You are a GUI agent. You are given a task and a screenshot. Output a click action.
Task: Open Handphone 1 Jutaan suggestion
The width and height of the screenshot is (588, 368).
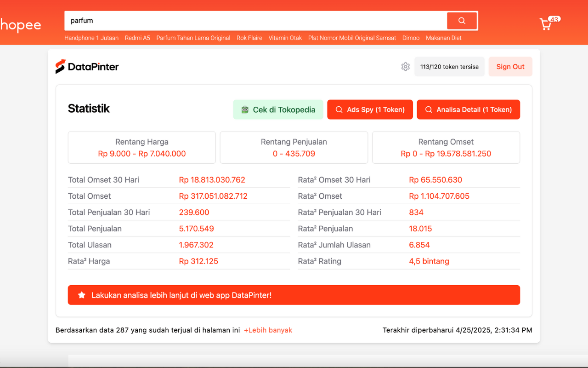tap(91, 38)
